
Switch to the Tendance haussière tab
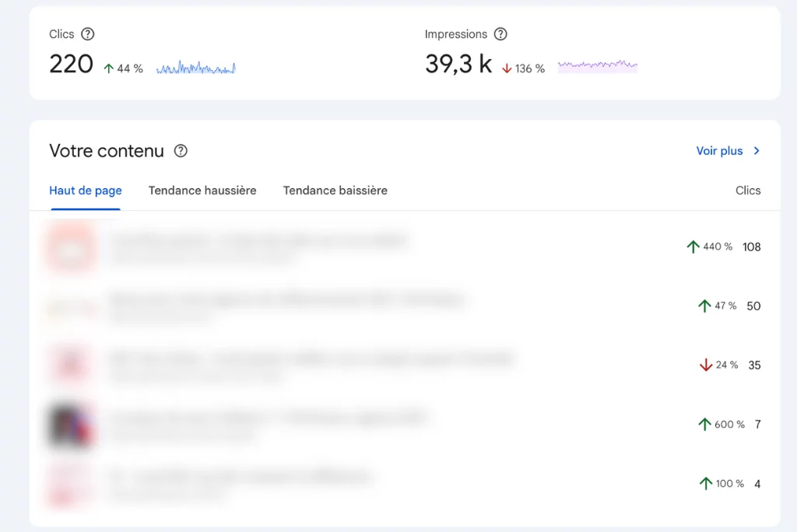202,191
